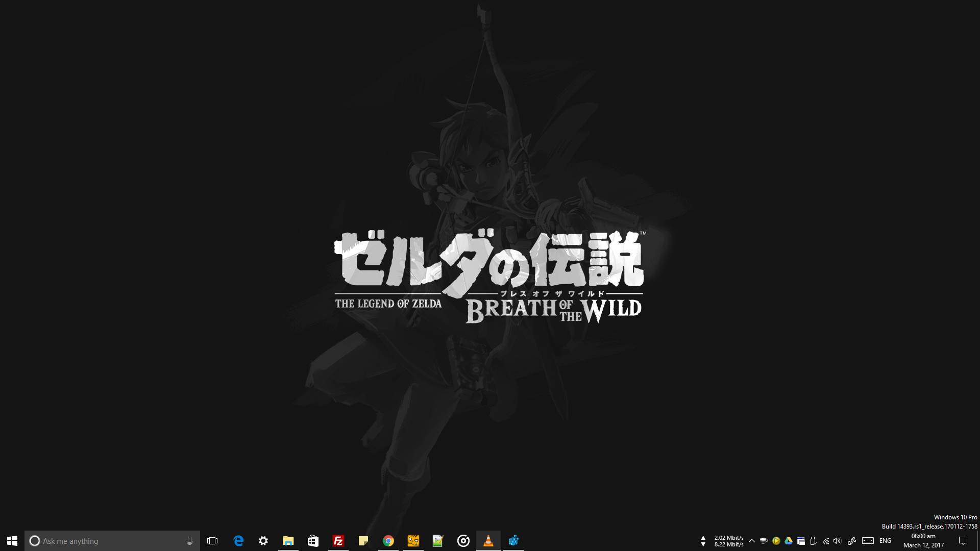Screen dimensions: 980x551
Task: Open File Explorer from the taskbar
Action: tap(288, 541)
